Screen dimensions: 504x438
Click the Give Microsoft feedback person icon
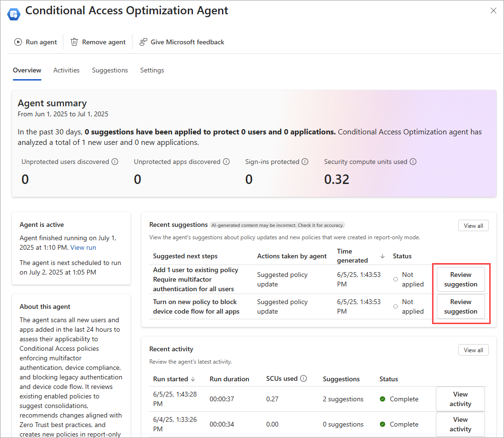tap(143, 42)
